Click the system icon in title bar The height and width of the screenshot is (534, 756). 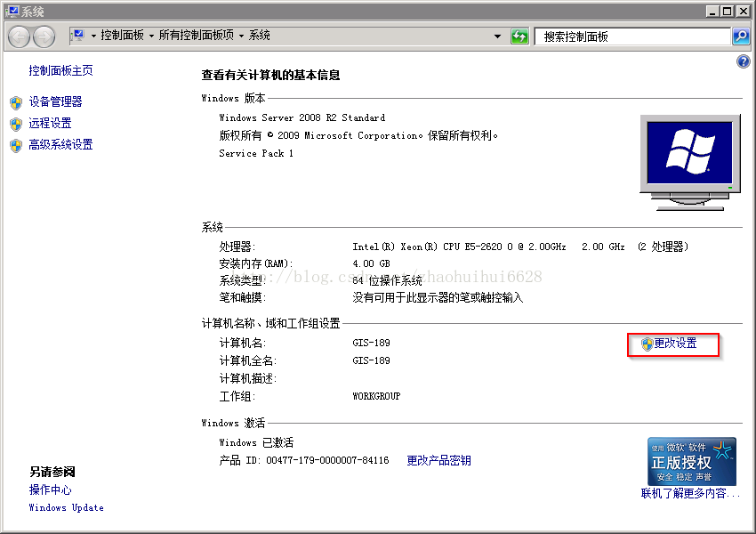pyautogui.click(x=12, y=11)
